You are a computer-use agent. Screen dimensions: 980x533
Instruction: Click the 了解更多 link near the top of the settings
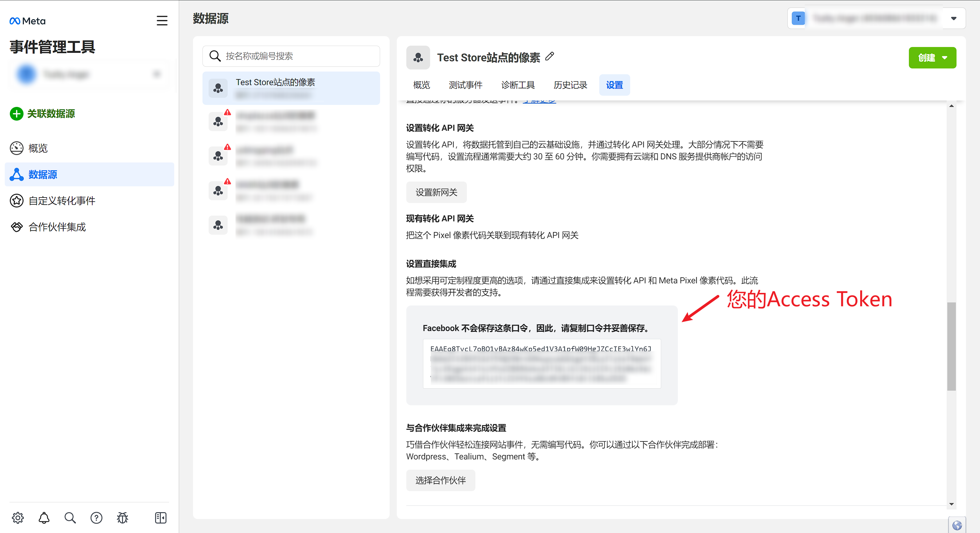(x=539, y=101)
